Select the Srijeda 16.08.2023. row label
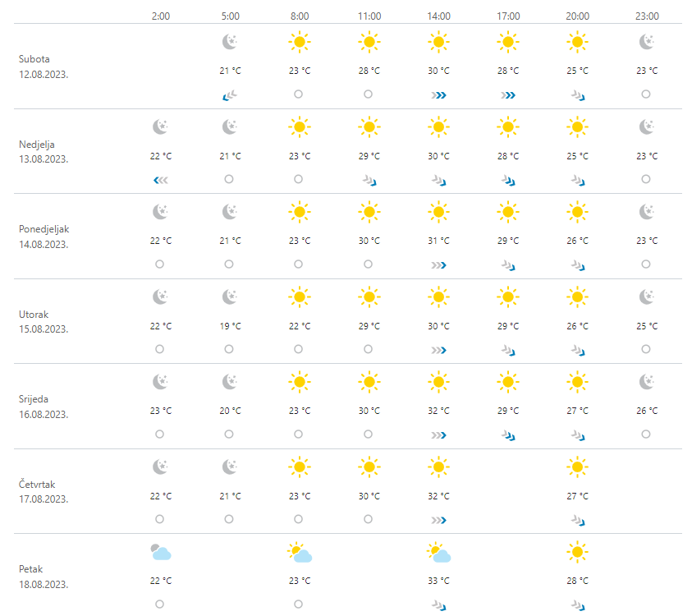Image resolution: width=692 pixels, height=616 pixels. (x=44, y=407)
